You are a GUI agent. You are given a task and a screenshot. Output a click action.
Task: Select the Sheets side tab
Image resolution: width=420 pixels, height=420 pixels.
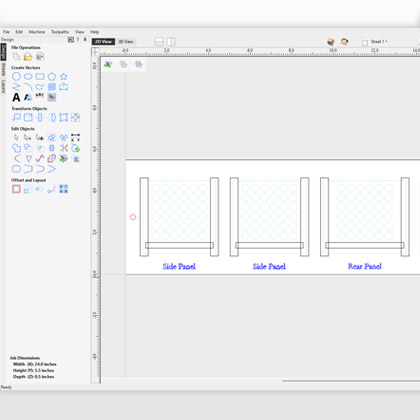[3, 69]
